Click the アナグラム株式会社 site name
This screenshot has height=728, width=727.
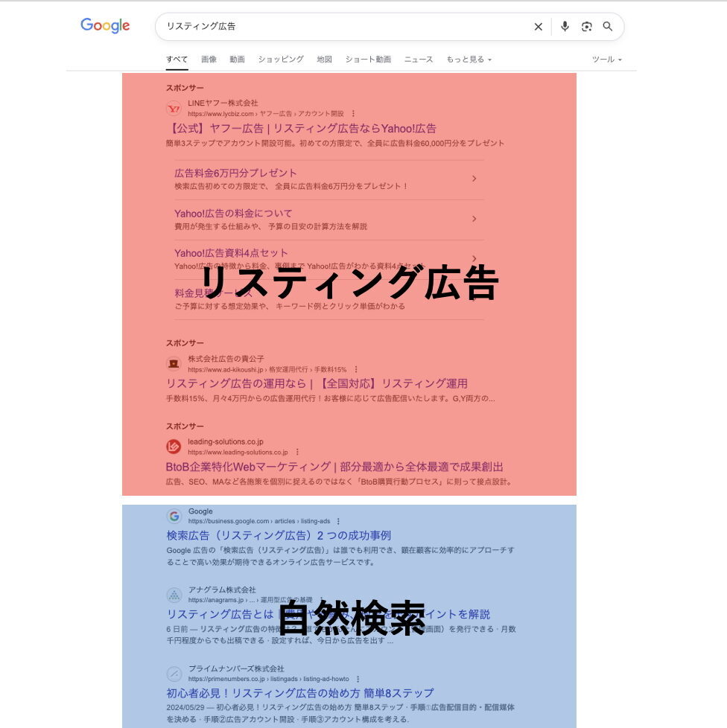[x=222, y=590]
